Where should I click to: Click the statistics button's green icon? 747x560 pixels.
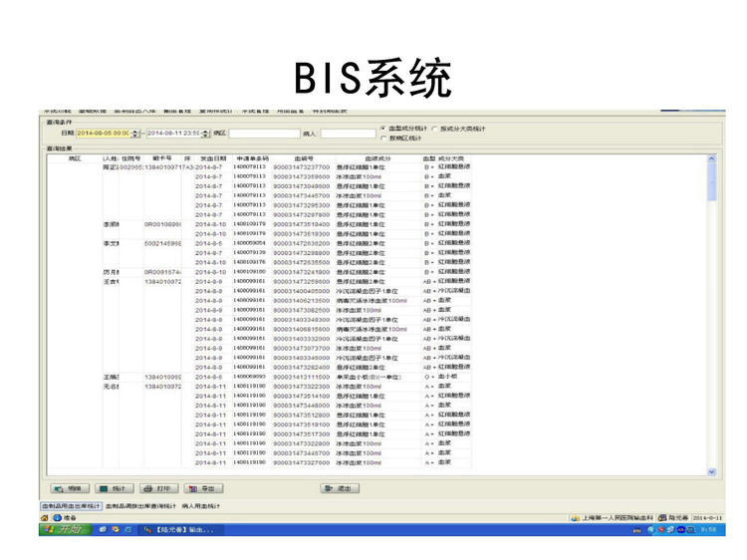pos(104,488)
